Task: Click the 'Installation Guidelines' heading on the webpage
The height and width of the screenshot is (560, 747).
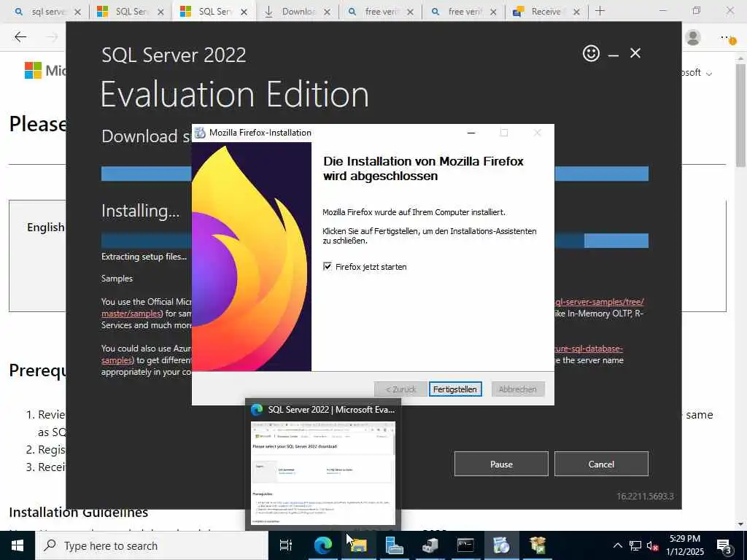Action: pos(79,513)
